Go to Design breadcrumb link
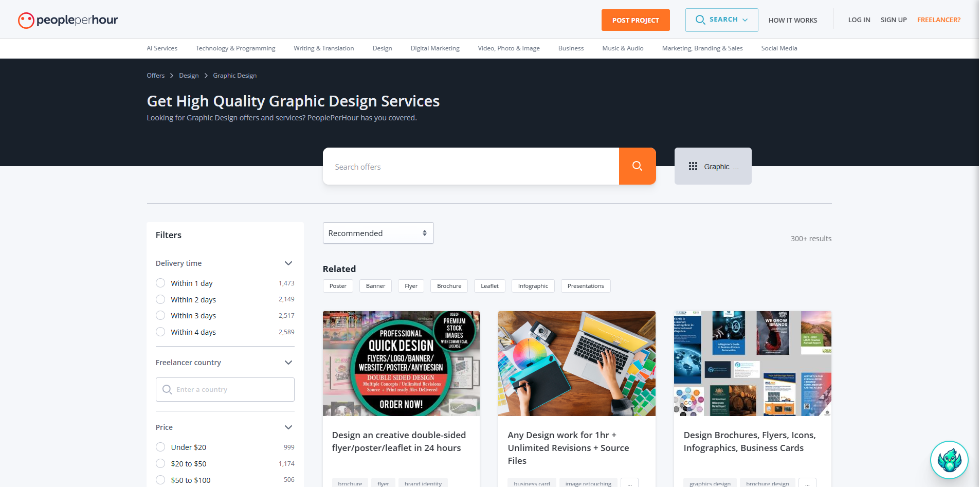The image size is (980, 487). click(189, 76)
